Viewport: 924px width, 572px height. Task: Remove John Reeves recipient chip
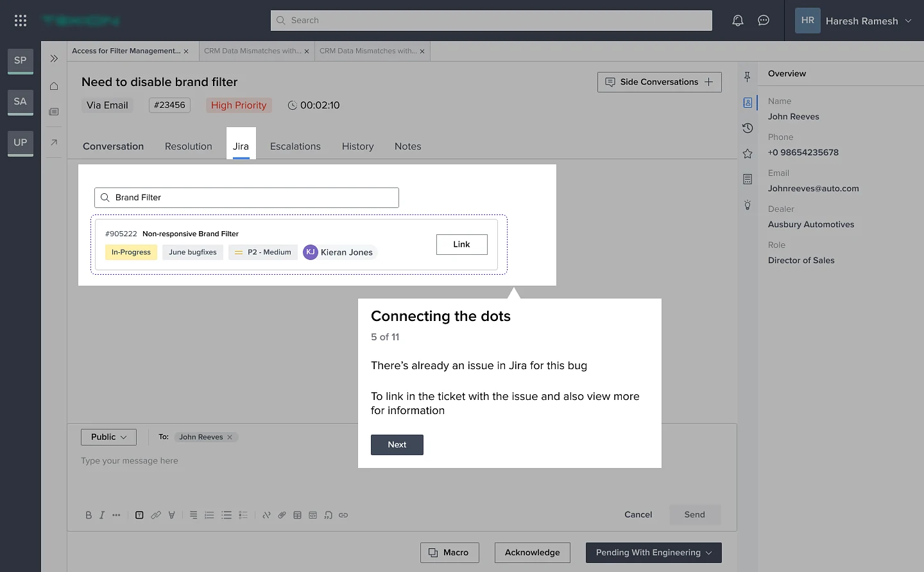[x=230, y=437]
